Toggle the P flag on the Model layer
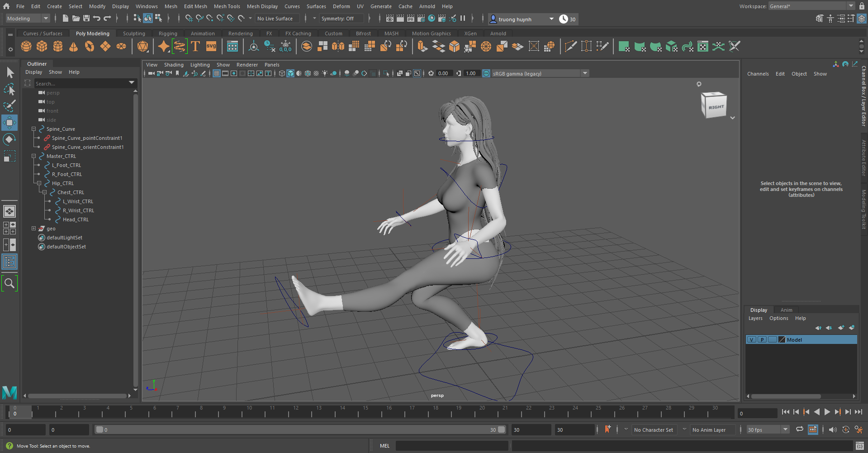Screen dimensions: 868x453 coord(762,339)
